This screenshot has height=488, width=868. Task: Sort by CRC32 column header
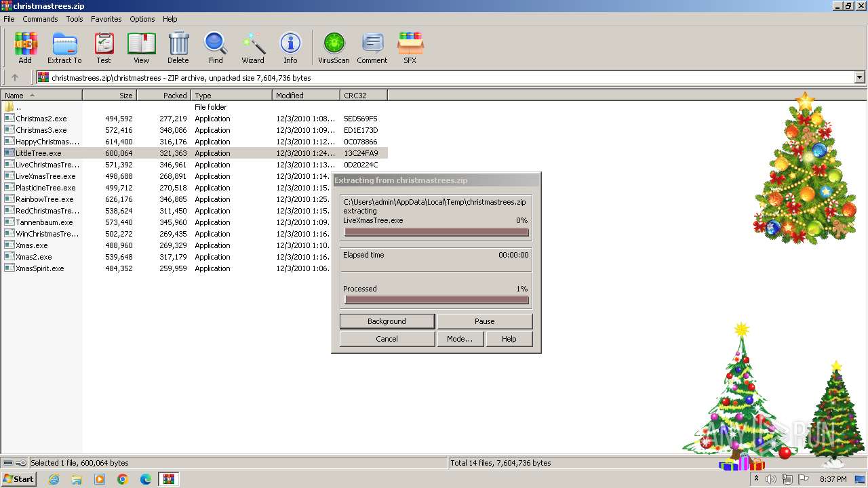(363, 96)
